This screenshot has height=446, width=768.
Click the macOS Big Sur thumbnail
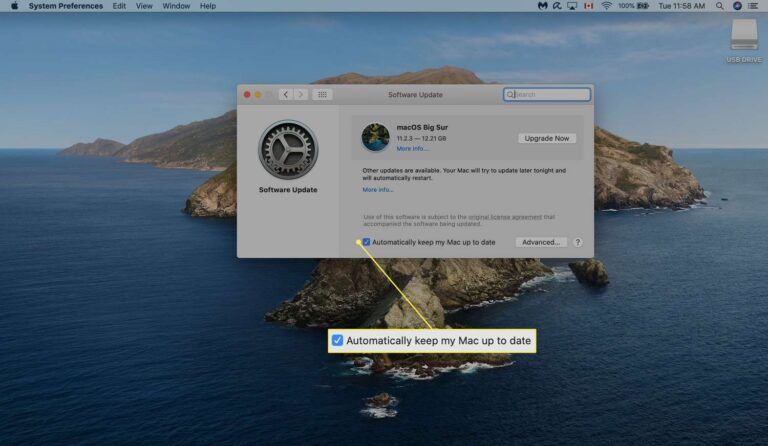(375, 137)
